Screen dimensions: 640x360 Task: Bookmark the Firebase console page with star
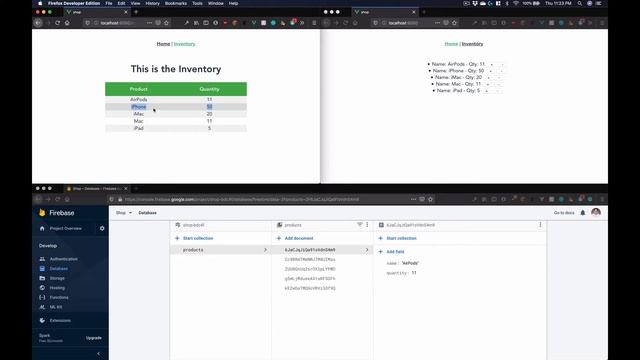point(430,199)
